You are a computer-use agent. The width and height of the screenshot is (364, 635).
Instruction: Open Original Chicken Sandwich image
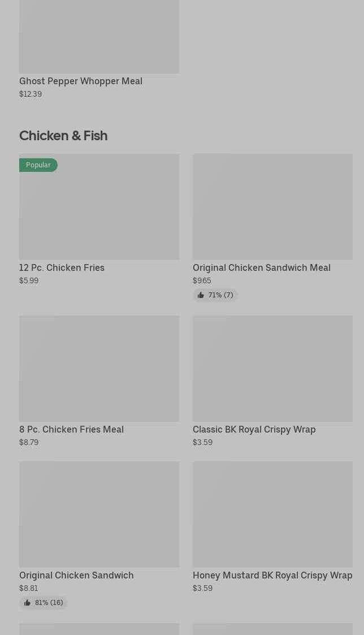click(x=99, y=515)
